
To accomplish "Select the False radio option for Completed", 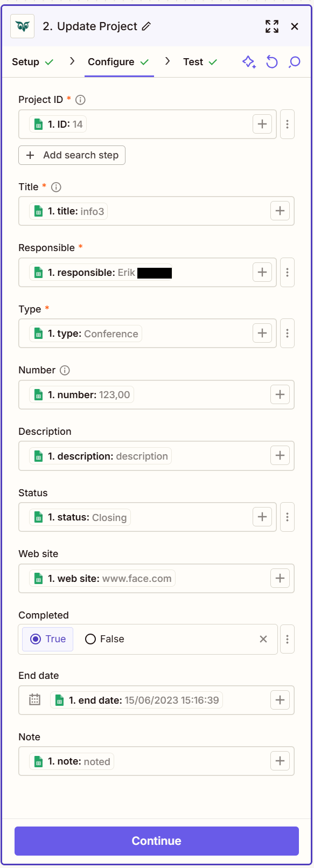I will point(89,639).
